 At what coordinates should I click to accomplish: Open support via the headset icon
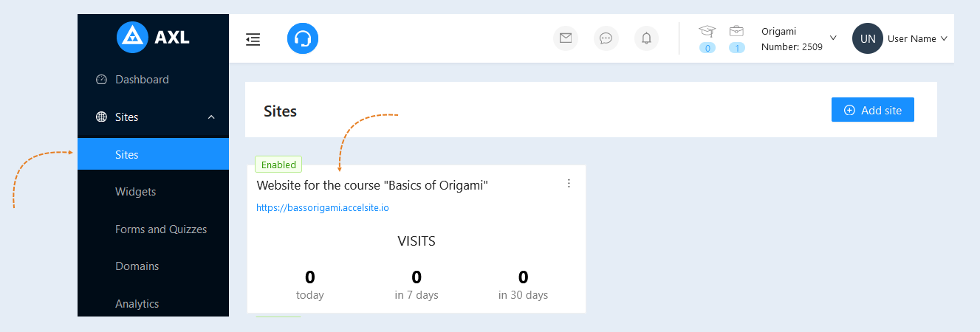(303, 38)
